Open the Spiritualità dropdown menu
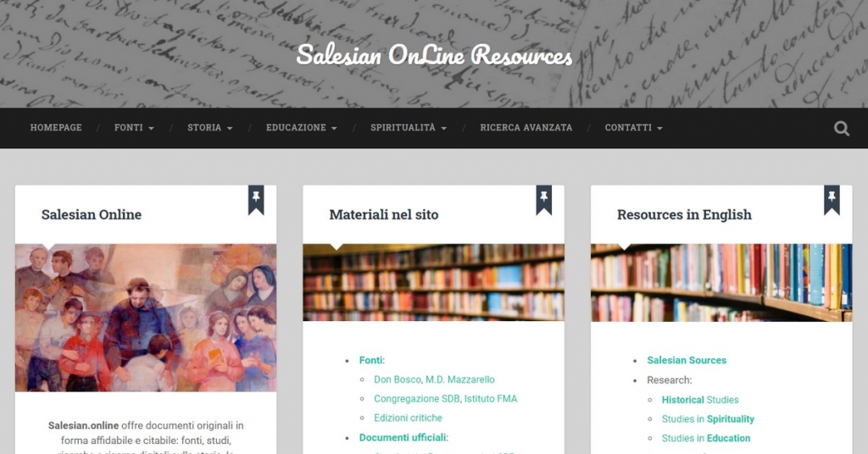Viewport: 868px width, 454px height. (409, 128)
